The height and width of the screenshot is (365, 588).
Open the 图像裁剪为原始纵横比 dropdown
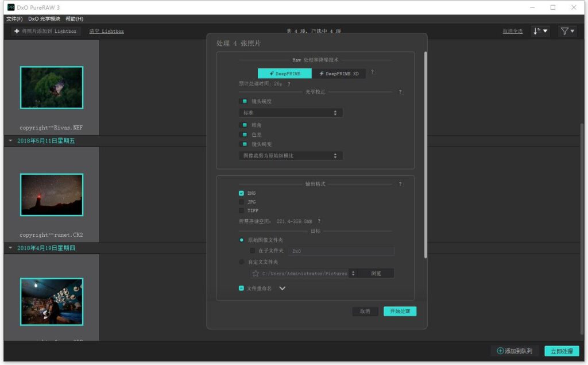click(x=291, y=155)
